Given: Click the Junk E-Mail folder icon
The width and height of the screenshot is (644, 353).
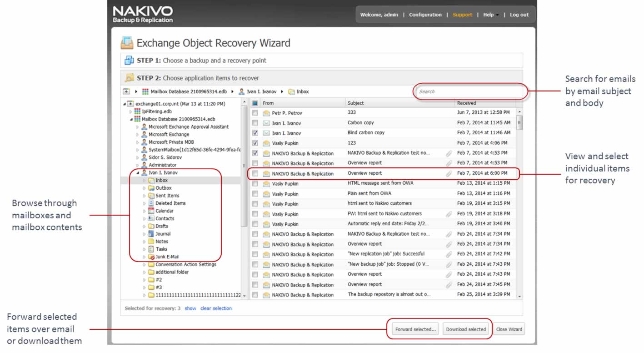Looking at the screenshot, I should (151, 257).
